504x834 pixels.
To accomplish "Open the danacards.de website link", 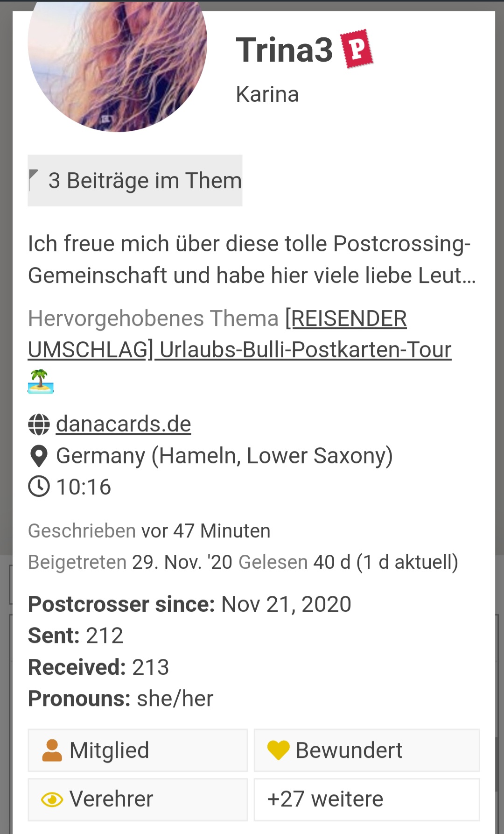I will coord(124,424).
